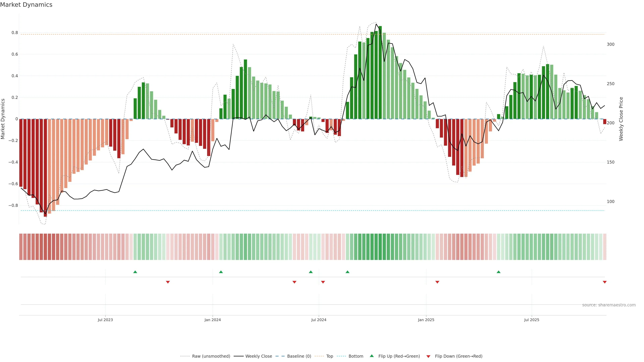This screenshot has width=644, height=362.
Task: Click the first red flip-down triangle marker
Action: click(x=168, y=282)
